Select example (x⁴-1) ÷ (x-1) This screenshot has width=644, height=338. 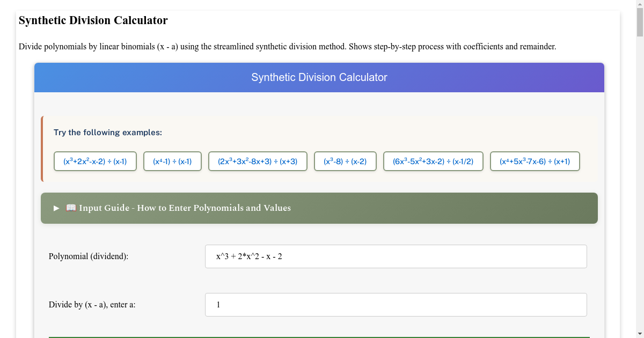click(x=172, y=161)
